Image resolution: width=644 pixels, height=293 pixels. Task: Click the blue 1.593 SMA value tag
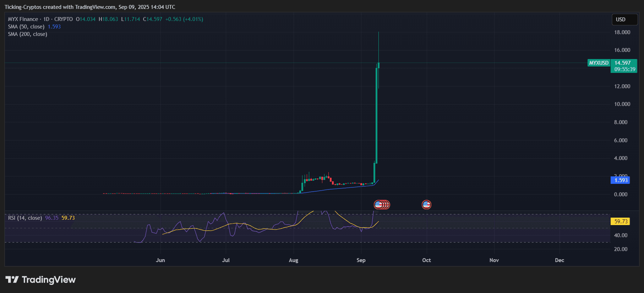[x=620, y=180]
